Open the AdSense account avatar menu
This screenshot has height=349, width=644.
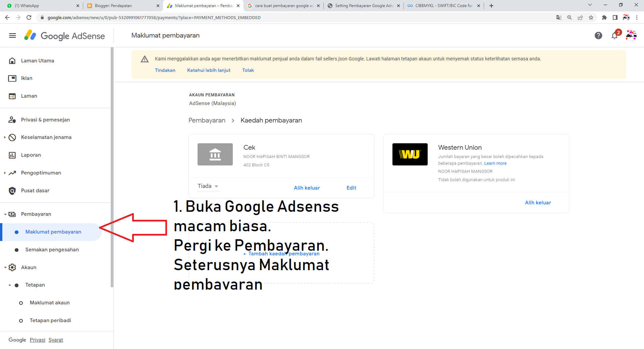(631, 35)
